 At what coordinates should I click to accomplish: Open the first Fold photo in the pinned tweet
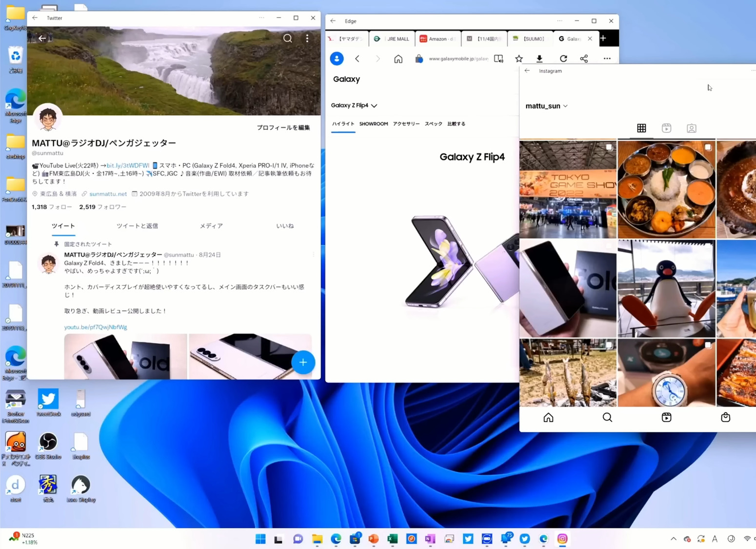click(x=125, y=357)
